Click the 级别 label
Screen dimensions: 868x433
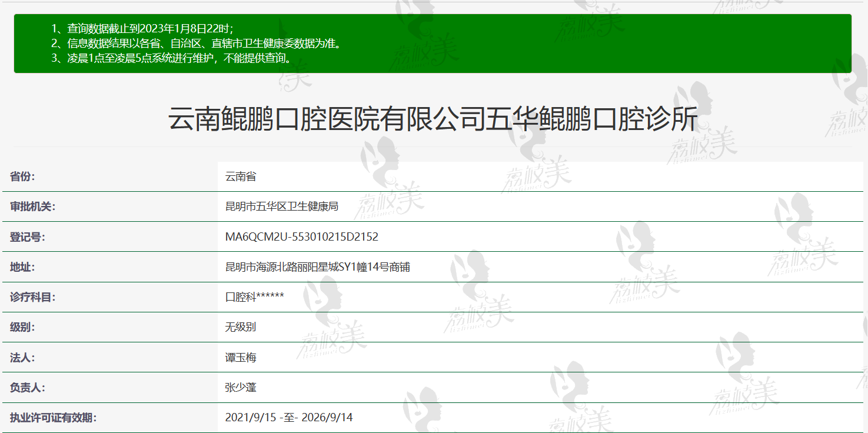[22, 327]
